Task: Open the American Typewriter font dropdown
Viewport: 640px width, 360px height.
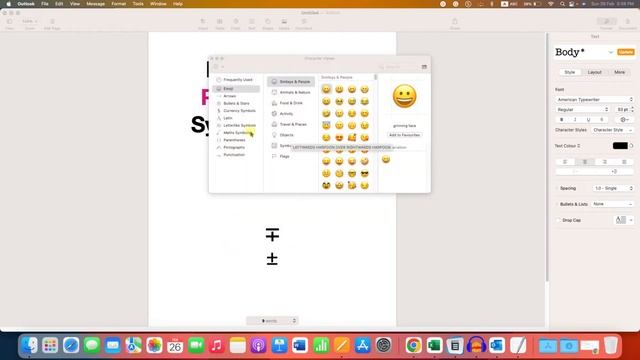Action: pos(594,100)
